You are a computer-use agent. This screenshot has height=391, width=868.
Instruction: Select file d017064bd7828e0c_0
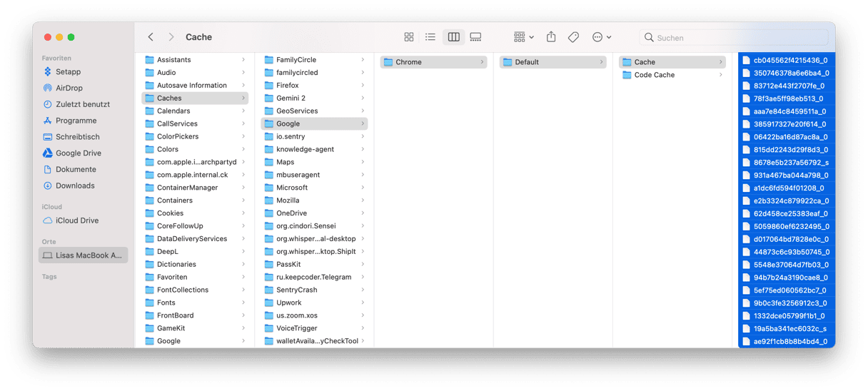pyautogui.click(x=787, y=239)
